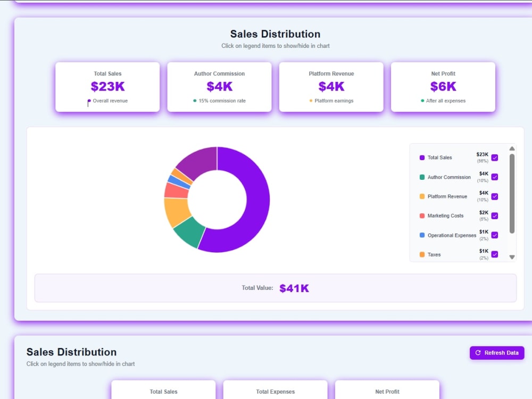The image size is (532, 399).
Task: Uncheck the Author Commission legend checkbox
Action: tap(495, 177)
